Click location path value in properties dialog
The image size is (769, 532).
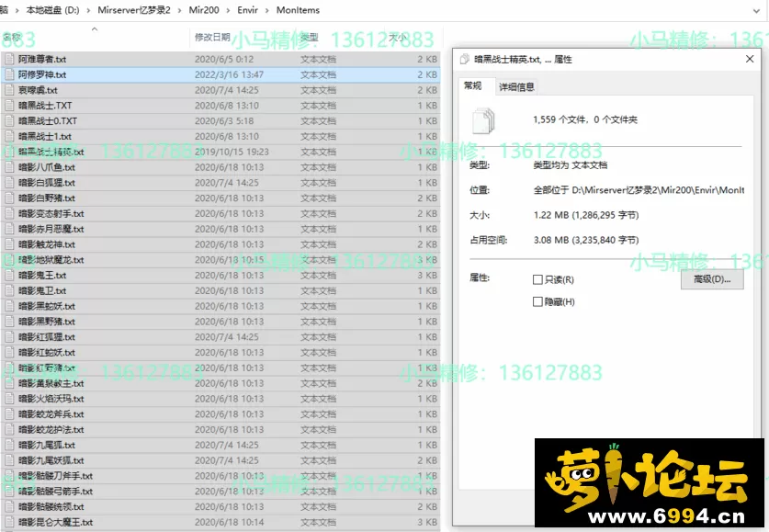[639, 190]
